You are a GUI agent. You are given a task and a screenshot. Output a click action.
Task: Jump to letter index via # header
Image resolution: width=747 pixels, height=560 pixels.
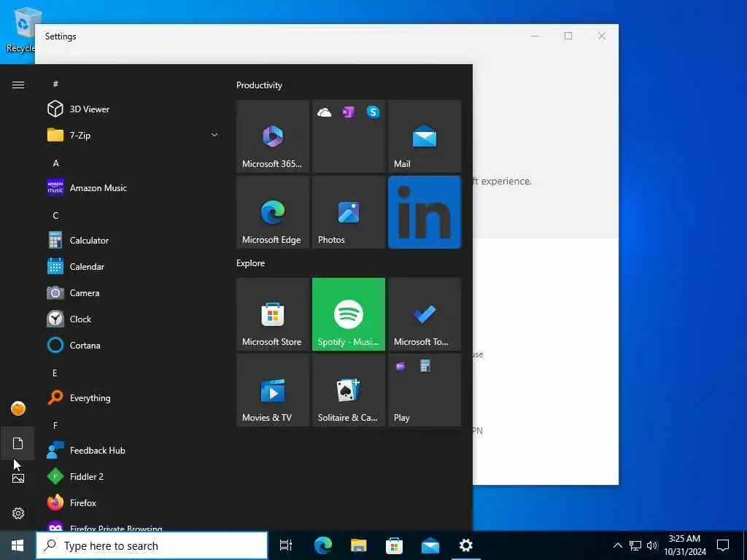[x=55, y=84]
